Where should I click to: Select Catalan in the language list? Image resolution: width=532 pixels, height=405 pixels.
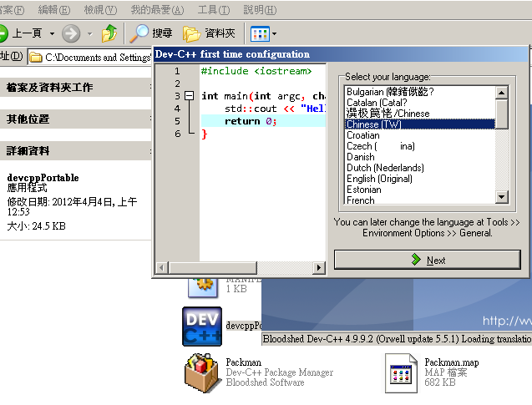tap(420, 103)
